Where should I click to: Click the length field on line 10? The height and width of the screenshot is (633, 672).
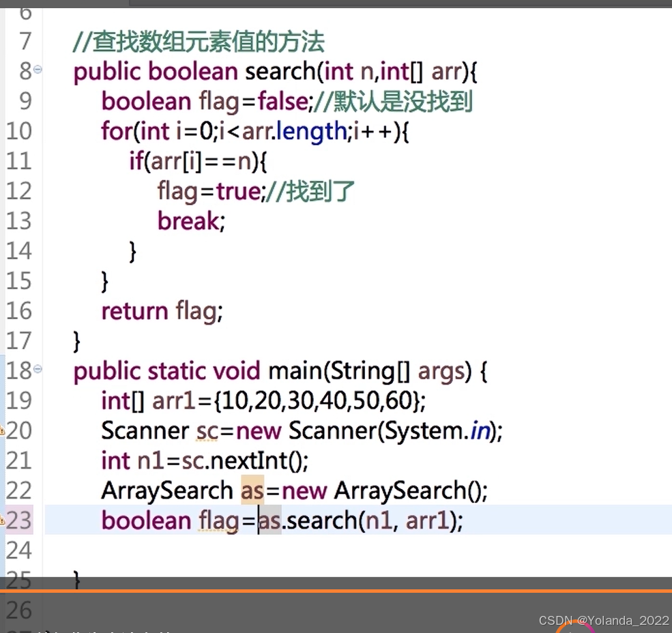[312, 132]
